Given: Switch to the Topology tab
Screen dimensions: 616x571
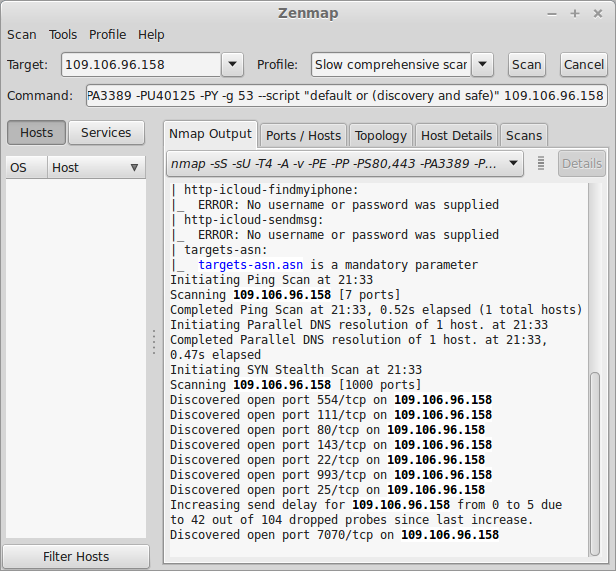Looking at the screenshot, I should (x=381, y=136).
